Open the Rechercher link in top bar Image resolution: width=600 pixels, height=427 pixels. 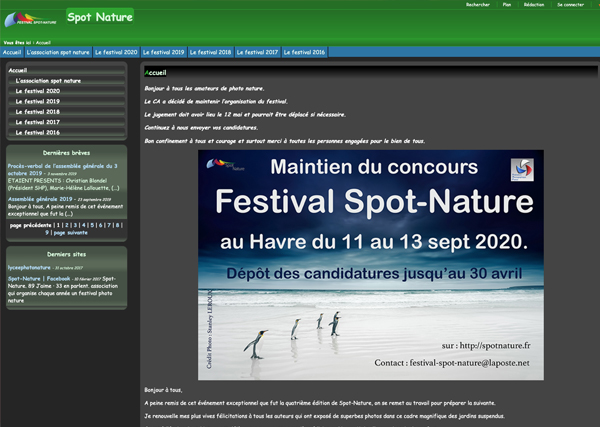pos(478,5)
